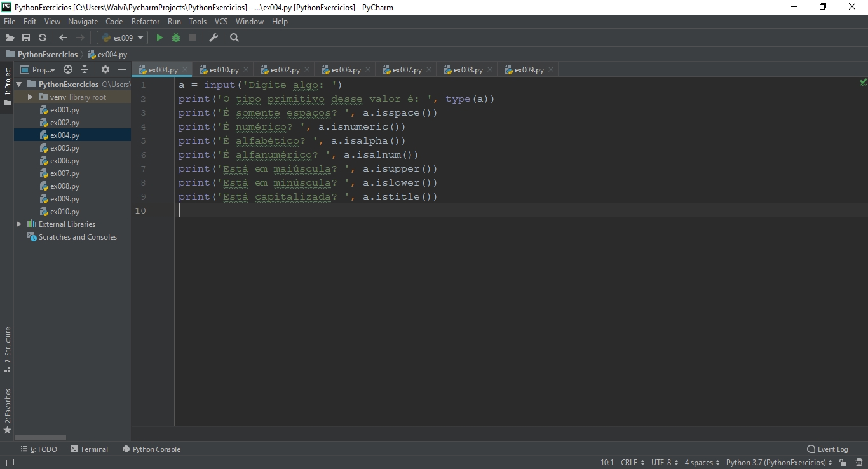Viewport: 868px width, 469px height.
Task: Change CRLF line separator in status bar
Action: [632, 463]
